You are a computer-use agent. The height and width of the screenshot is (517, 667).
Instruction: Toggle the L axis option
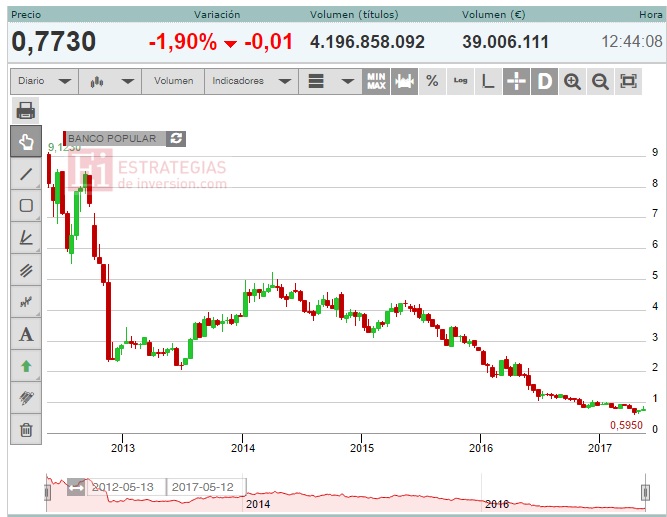pos(488,81)
